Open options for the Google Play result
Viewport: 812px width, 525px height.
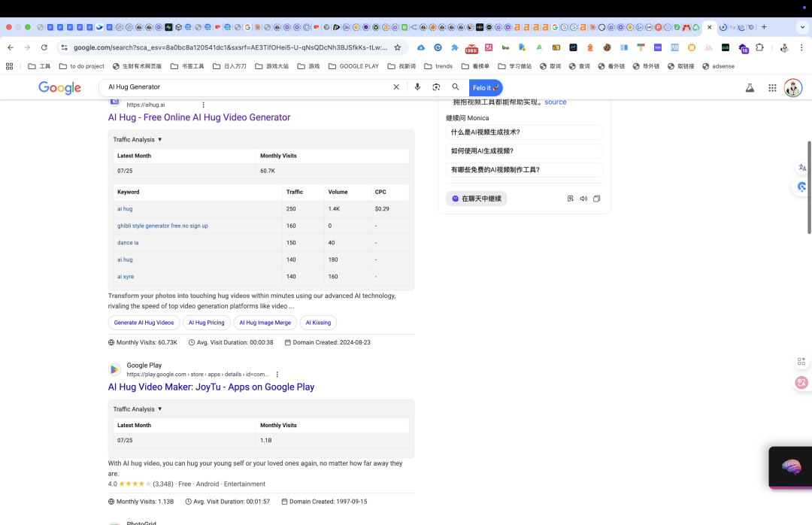point(277,374)
